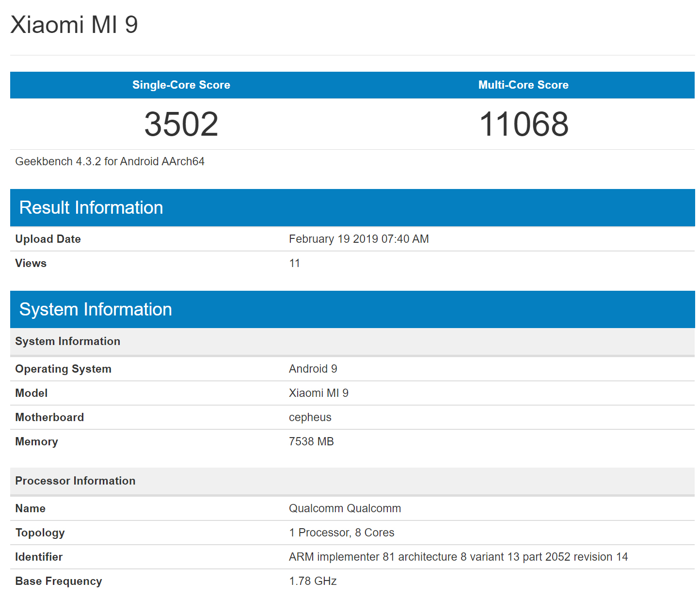Click the memory value 7538 MB
The height and width of the screenshot is (597, 700).
click(x=311, y=441)
